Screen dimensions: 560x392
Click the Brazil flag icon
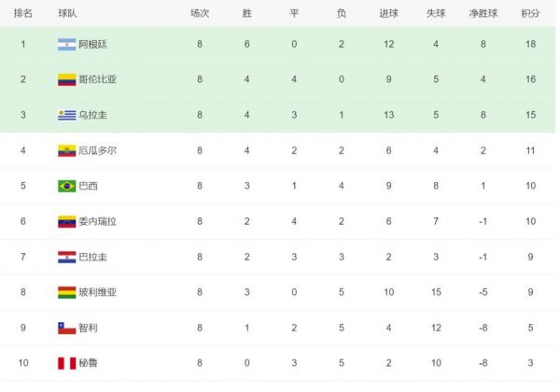tap(67, 186)
